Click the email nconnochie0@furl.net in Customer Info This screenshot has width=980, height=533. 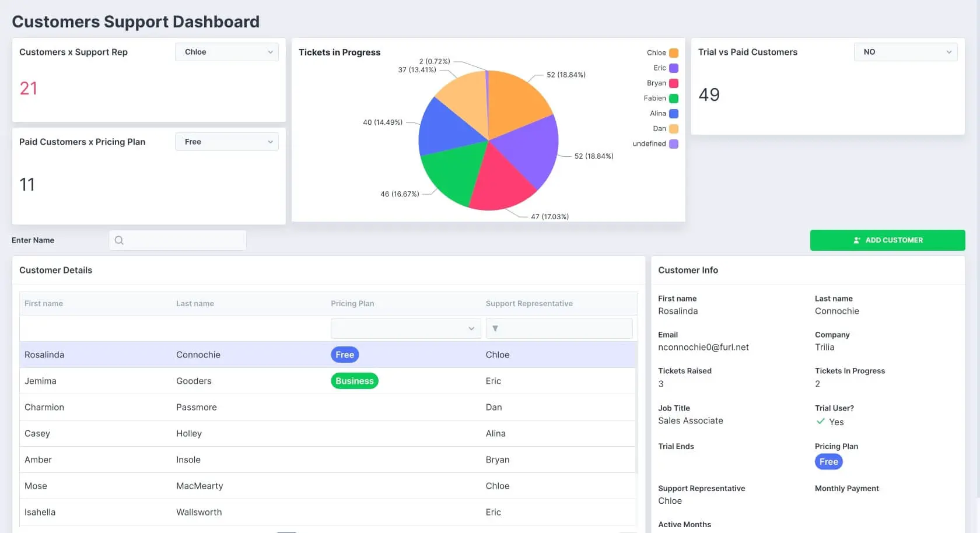pos(703,347)
